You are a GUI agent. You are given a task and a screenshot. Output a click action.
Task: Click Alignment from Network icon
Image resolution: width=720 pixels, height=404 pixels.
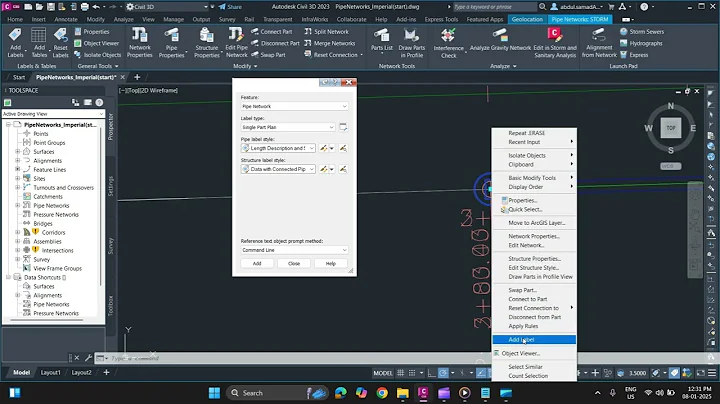point(599,42)
